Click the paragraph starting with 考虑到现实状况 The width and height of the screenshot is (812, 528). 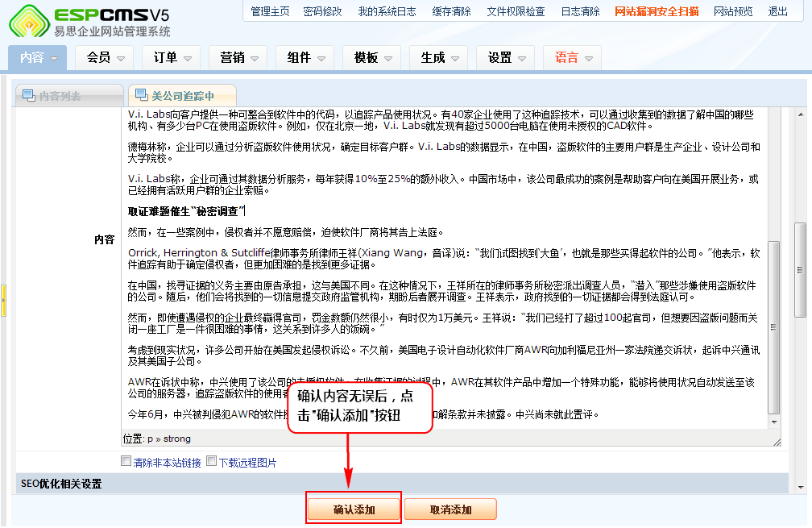(444, 355)
